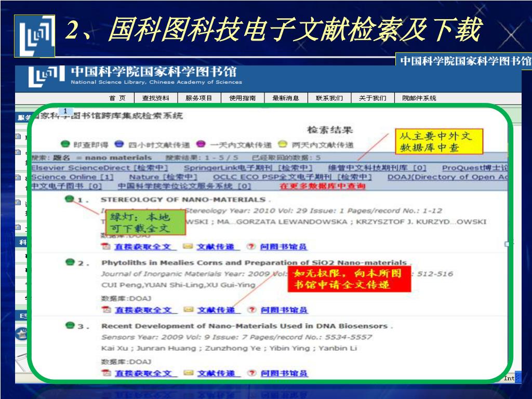Viewport: 532px width, 399px height.
Task: Open the Nature database link
Action: tap(163, 177)
